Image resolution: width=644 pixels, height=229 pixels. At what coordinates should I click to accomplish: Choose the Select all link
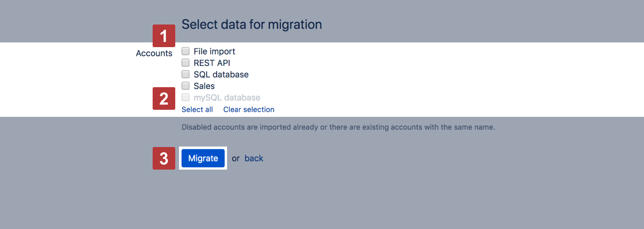(x=197, y=109)
